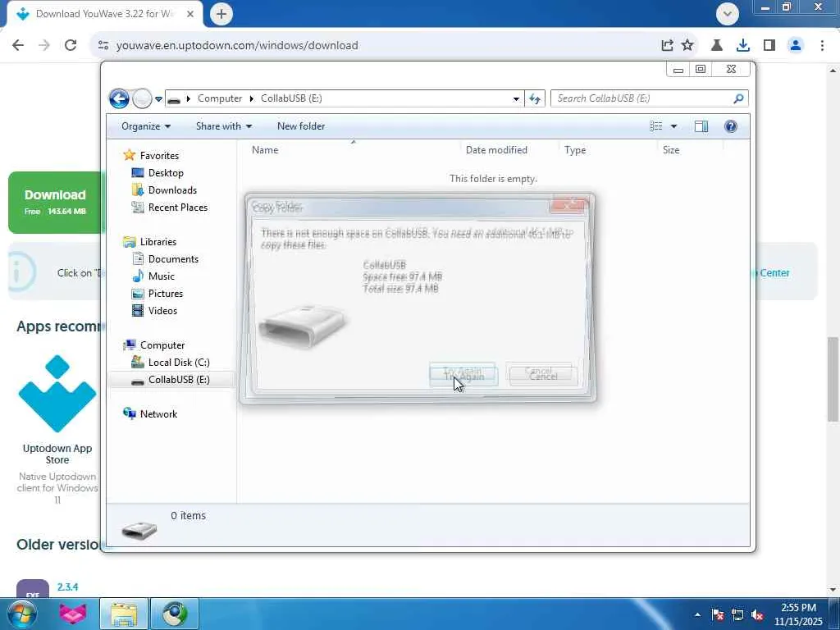Viewport: 840px width, 630px height.
Task: Click the Explorer back navigation arrow
Action: (x=119, y=98)
